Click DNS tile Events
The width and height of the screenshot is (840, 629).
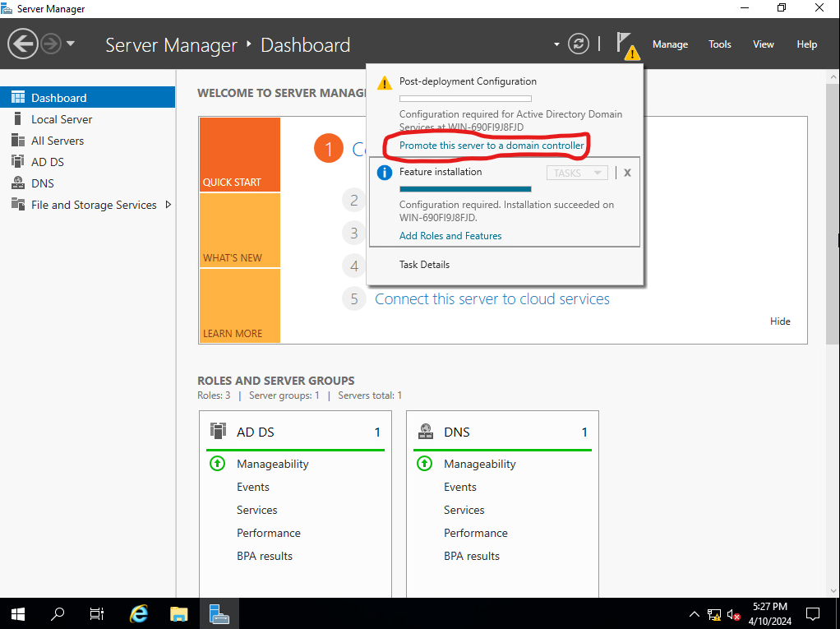[459, 487]
